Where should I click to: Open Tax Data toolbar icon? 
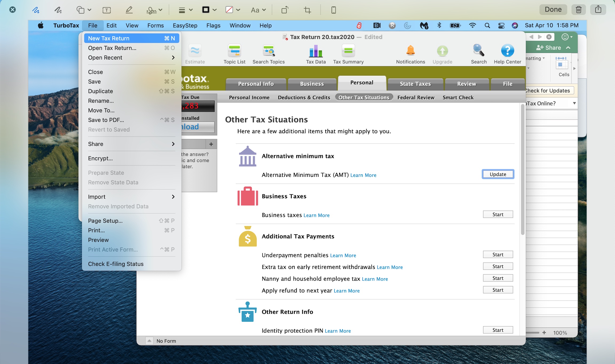(x=316, y=54)
